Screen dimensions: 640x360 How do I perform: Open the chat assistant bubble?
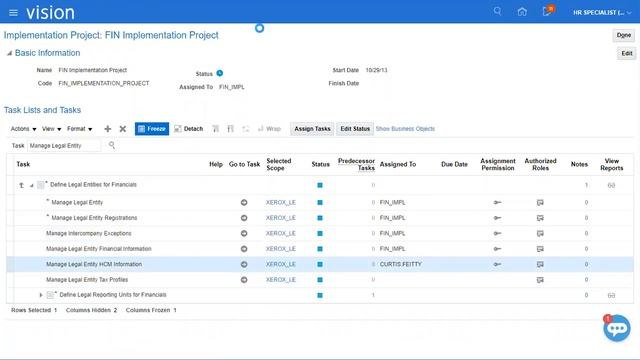617,328
